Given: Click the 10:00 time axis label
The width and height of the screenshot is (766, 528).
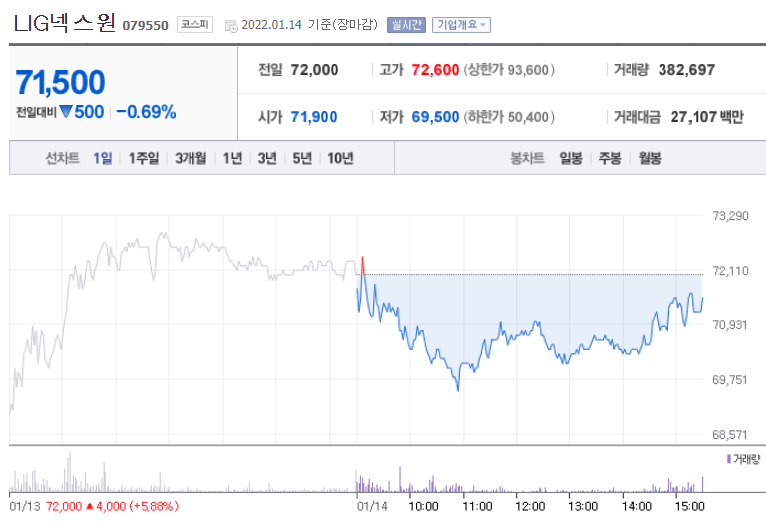Looking at the screenshot, I should (x=423, y=507).
